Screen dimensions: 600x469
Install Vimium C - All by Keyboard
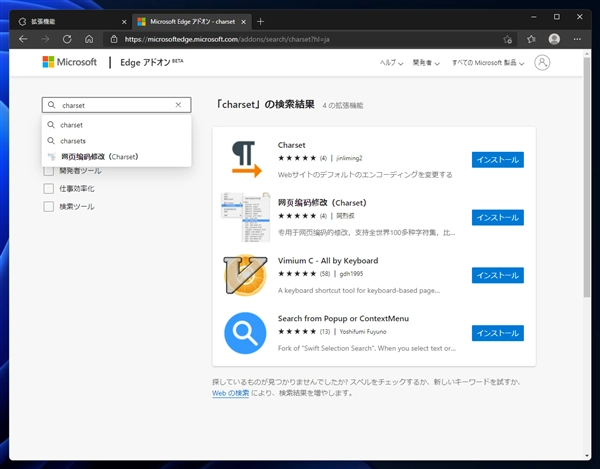point(497,275)
